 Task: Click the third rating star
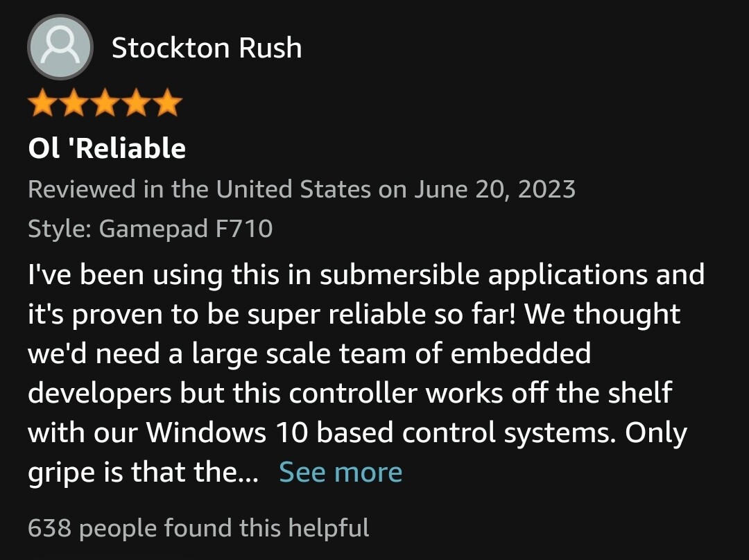pyautogui.click(x=105, y=105)
